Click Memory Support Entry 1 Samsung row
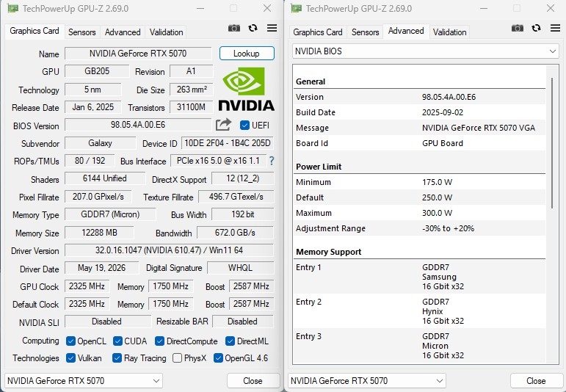Screen dimensions: 566x392 click(x=419, y=277)
